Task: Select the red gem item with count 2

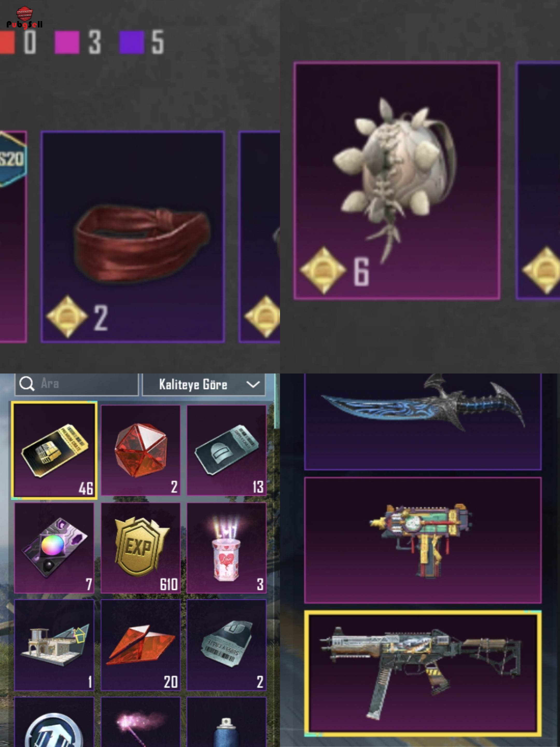Action: pos(141,450)
